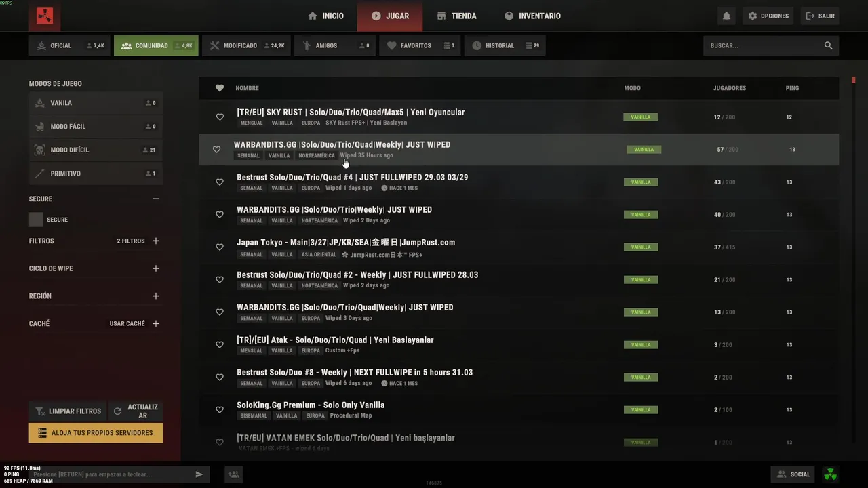The width and height of the screenshot is (868, 488).
Task: Click the Asia Oriental tag
Action: click(318, 255)
